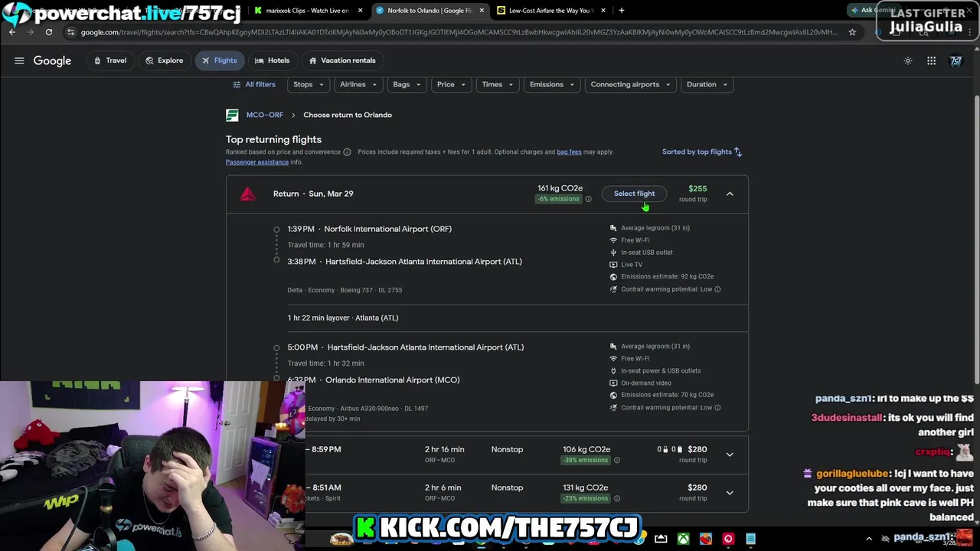Expand the 8:59 PM nonstop $280 flight
The image size is (980, 551).
(x=730, y=455)
